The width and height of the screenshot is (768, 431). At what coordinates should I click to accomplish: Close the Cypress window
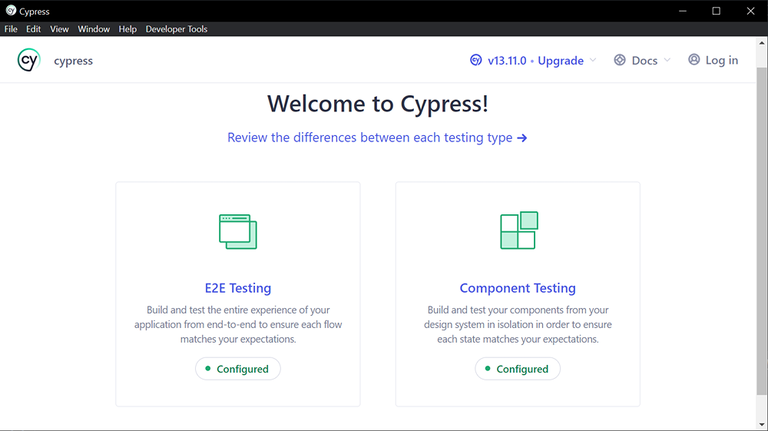pos(750,11)
